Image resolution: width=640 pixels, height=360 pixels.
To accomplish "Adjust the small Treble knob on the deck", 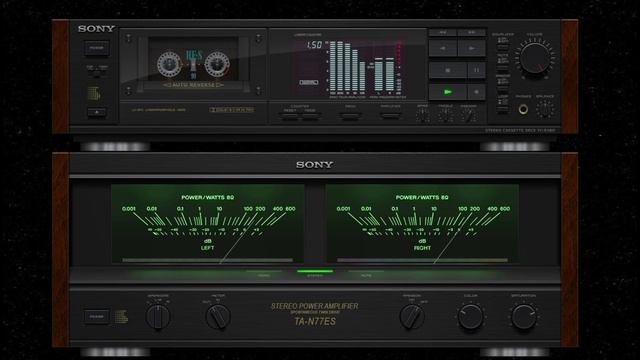I will [x=445, y=116].
